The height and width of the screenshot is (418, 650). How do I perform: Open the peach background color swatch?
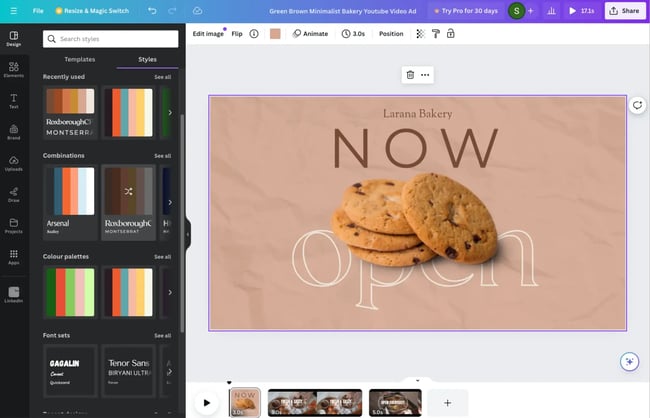click(275, 33)
